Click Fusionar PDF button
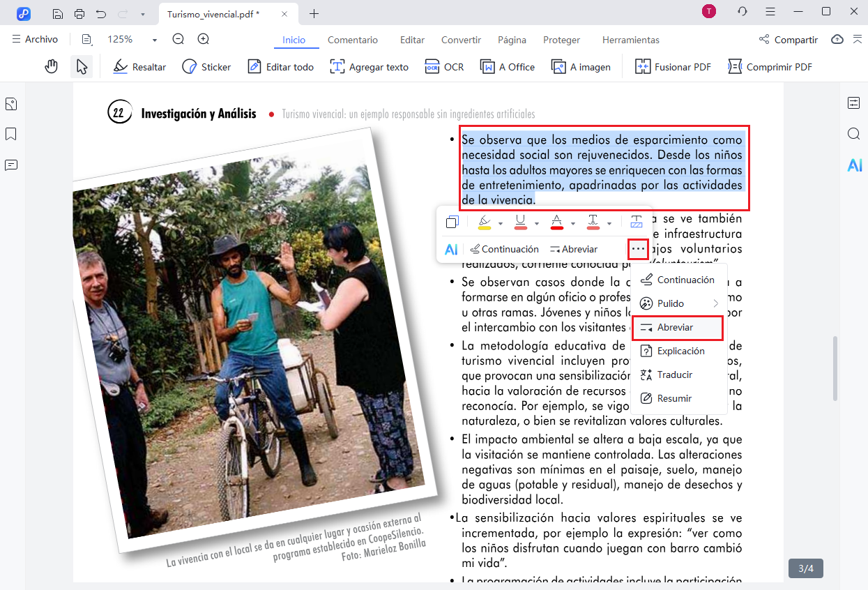 coord(673,67)
